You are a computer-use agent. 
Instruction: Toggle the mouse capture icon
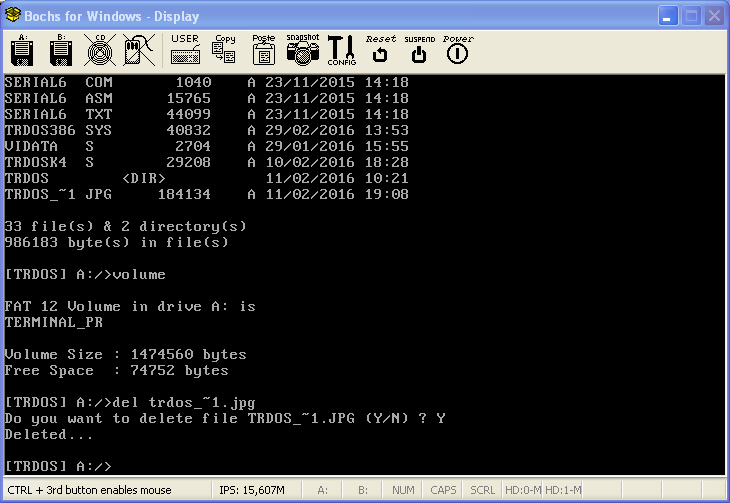tap(139, 50)
